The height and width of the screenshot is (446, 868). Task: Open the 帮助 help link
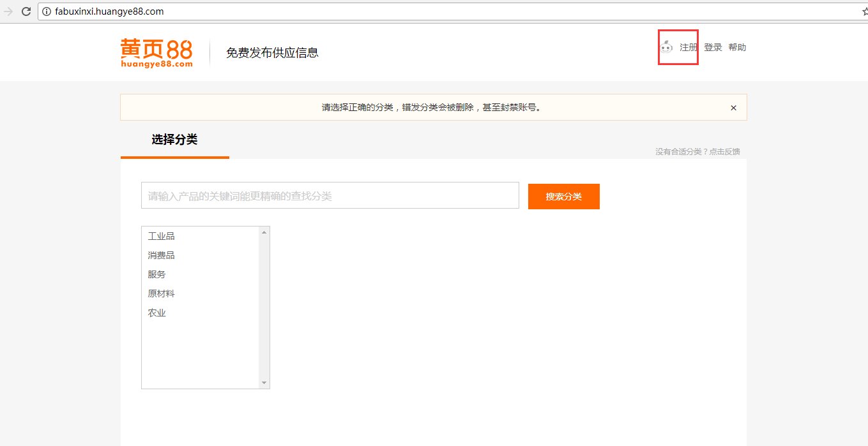(x=737, y=47)
